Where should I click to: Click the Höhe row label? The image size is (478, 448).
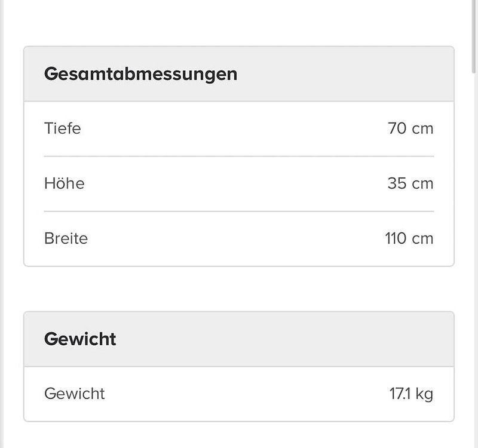coord(65,183)
